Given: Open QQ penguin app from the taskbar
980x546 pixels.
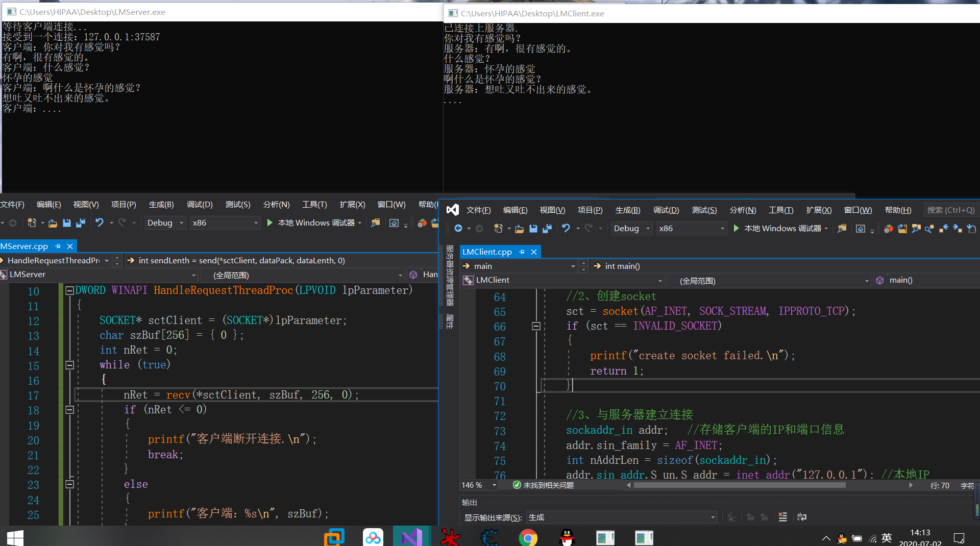Looking at the screenshot, I should click(x=567, y=538).
